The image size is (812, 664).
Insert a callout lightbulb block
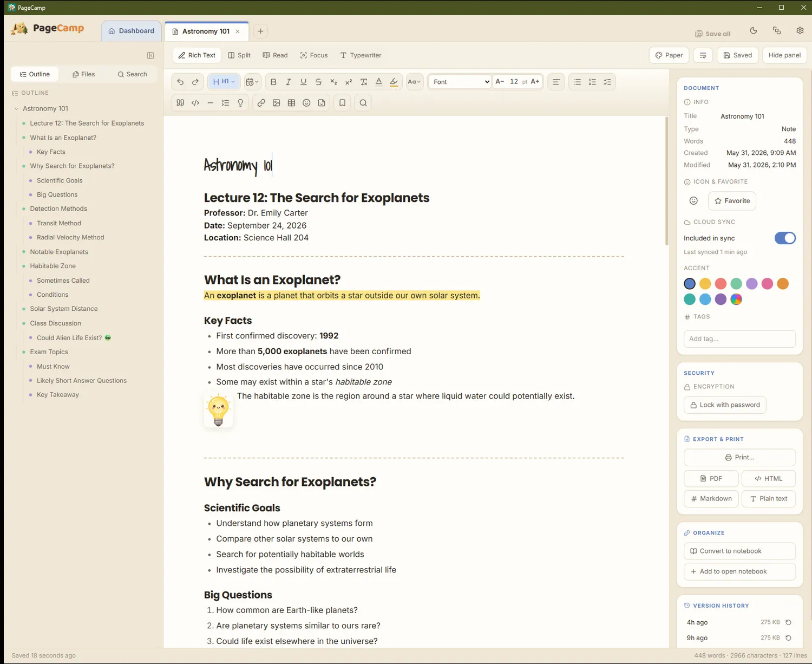coord(240,103)
